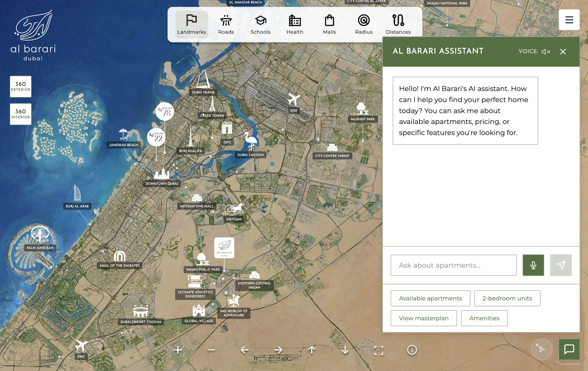Enter fullscreen mode
Image resolution: width=588 pixels, height=371 pixels.
(378, 350)
